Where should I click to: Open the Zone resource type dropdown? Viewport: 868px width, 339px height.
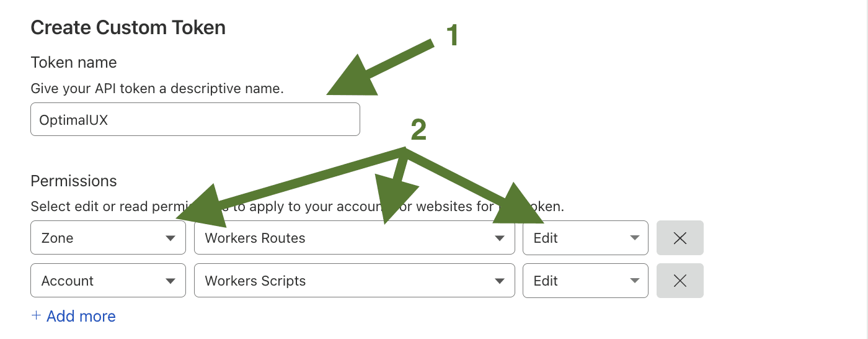pos(108,238)
